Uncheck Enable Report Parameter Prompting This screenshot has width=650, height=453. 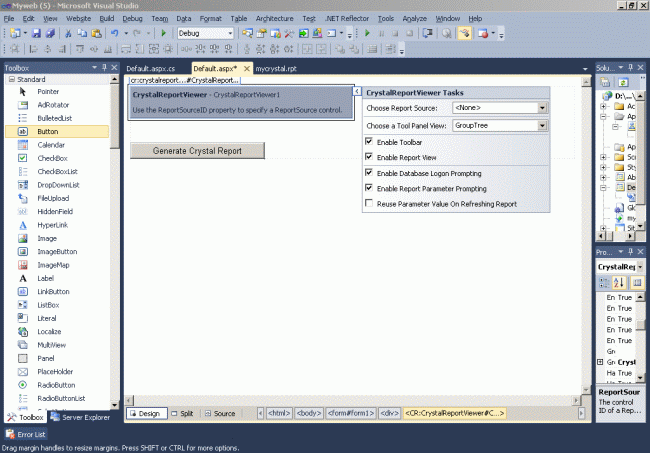tap(369, 188)
